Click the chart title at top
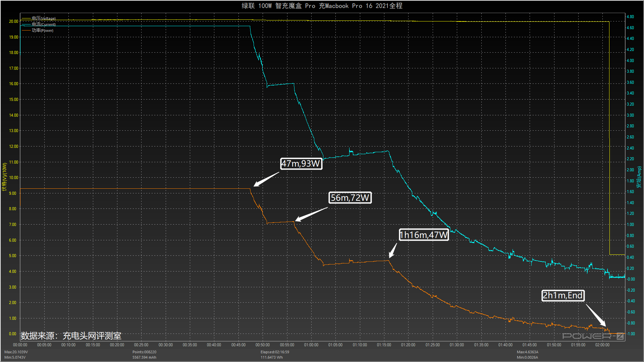Screen dimensions: 644x362 point(322,6)
